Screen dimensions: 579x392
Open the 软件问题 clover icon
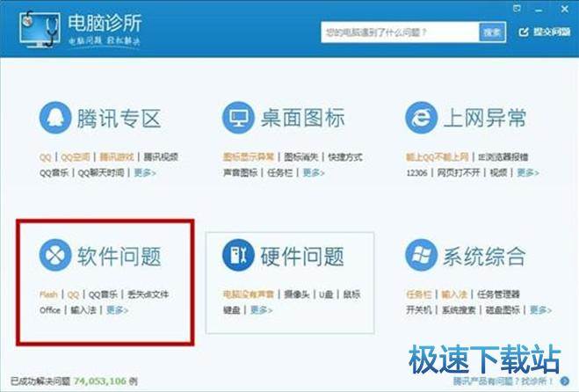55,255
